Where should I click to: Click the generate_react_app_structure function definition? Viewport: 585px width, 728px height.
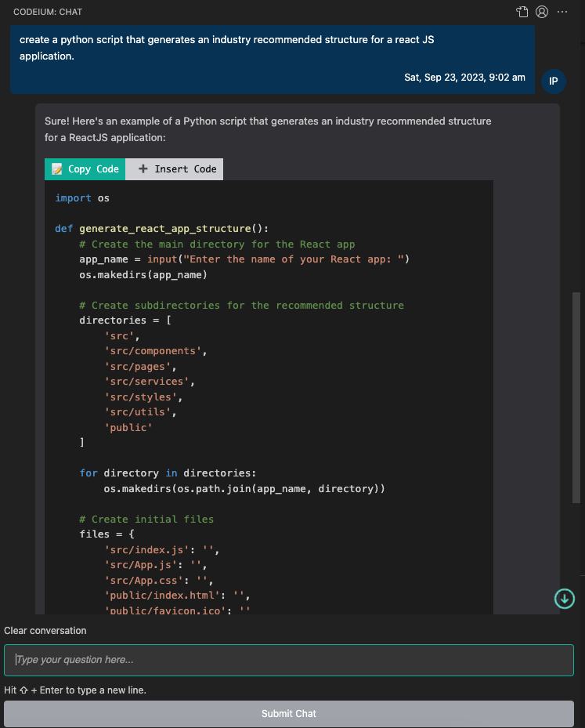pos(161,228)
